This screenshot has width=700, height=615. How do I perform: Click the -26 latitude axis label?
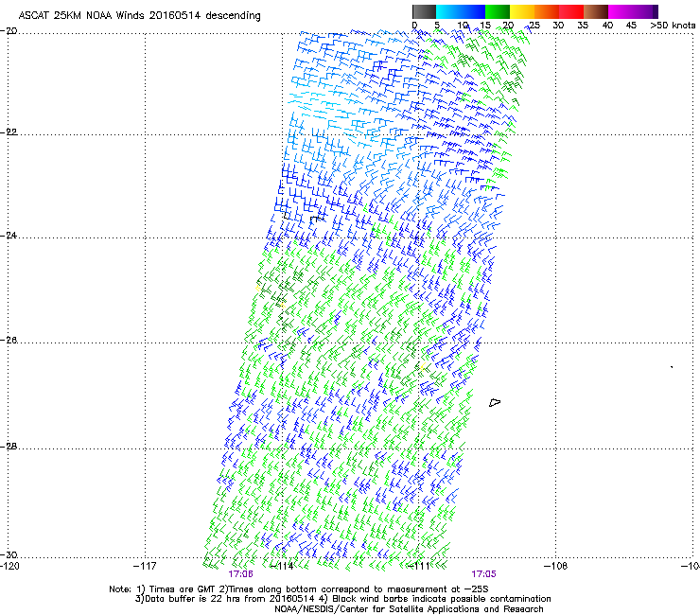tap(9, 341)
